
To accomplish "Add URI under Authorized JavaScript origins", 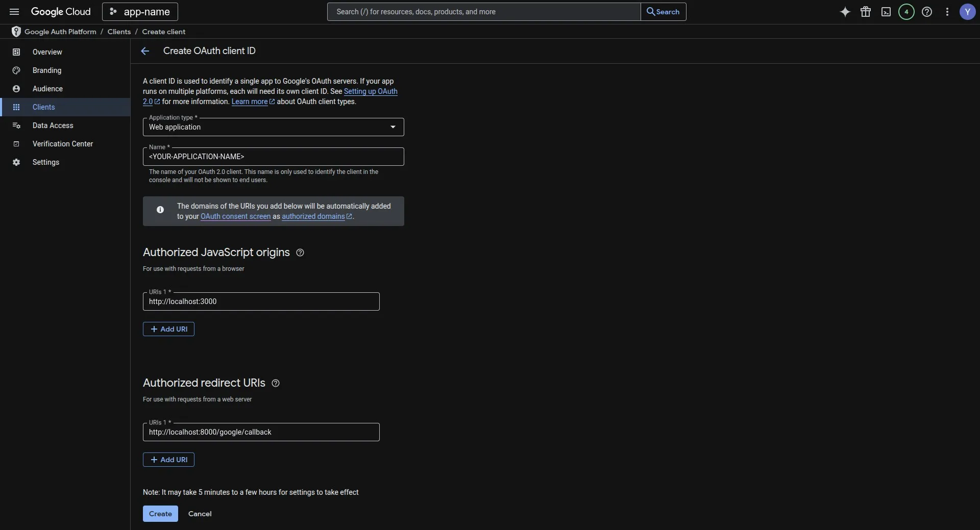I will pos(168,329).
